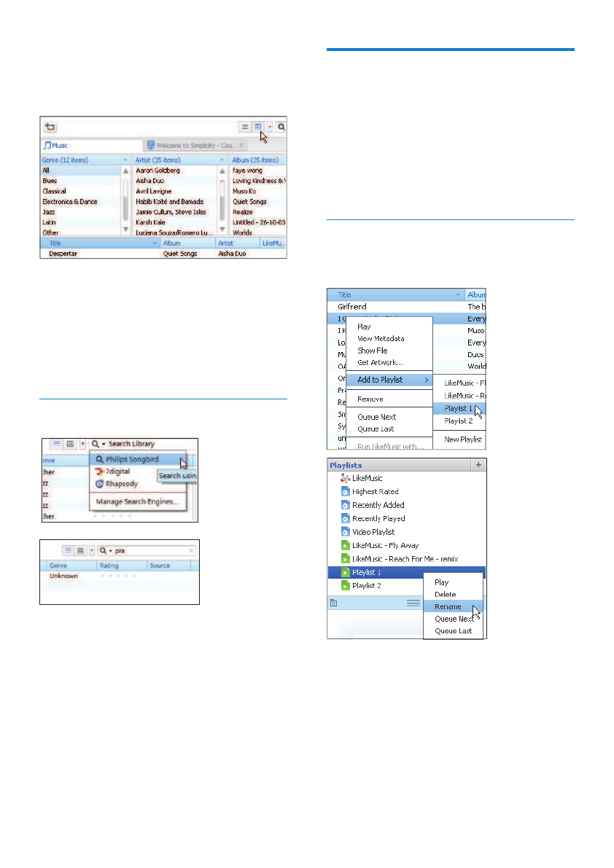Screen dimensions: 614x868
Task: Close the Welcome to Simplicity tab
Action: pos(242,146)
